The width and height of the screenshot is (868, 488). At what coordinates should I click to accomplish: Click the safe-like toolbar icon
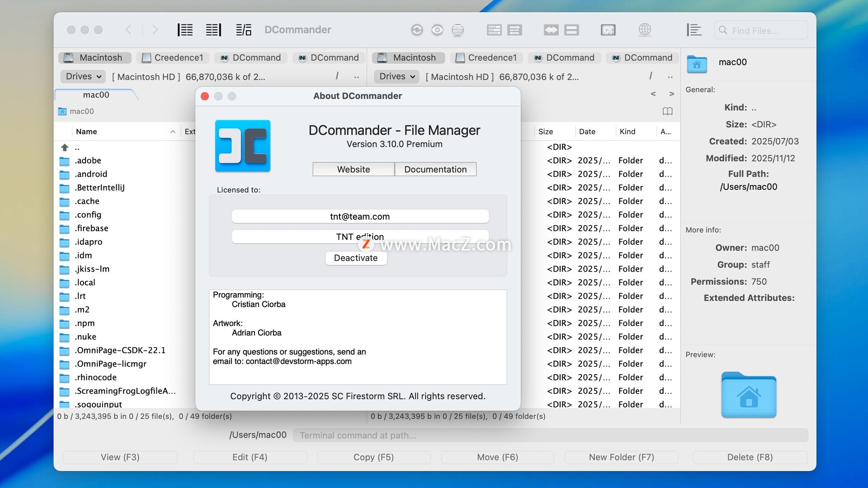click(x=608, y=30)
